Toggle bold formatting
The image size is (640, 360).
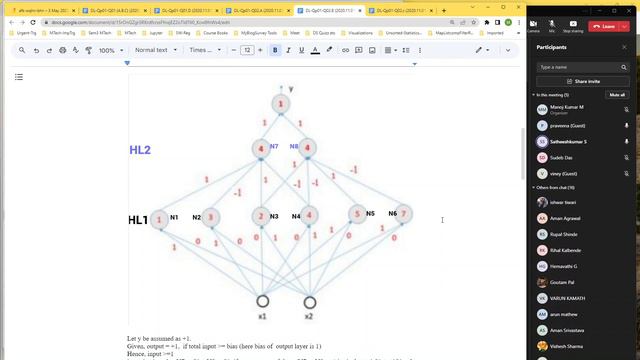click(275, 50)
